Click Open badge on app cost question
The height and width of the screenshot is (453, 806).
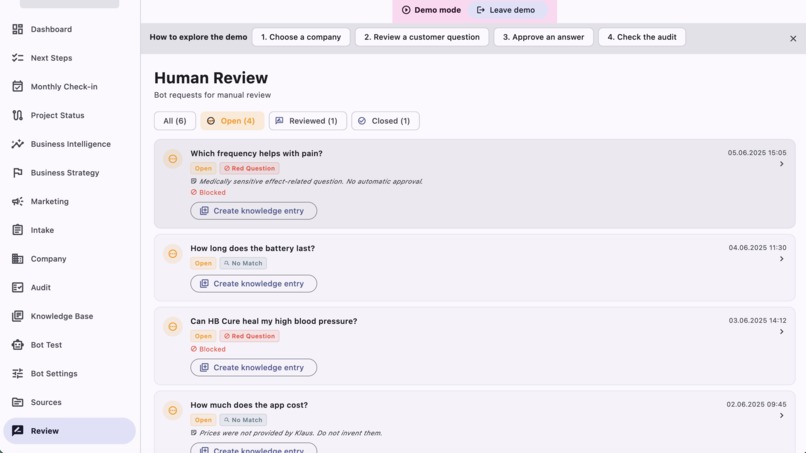point(203,420)
